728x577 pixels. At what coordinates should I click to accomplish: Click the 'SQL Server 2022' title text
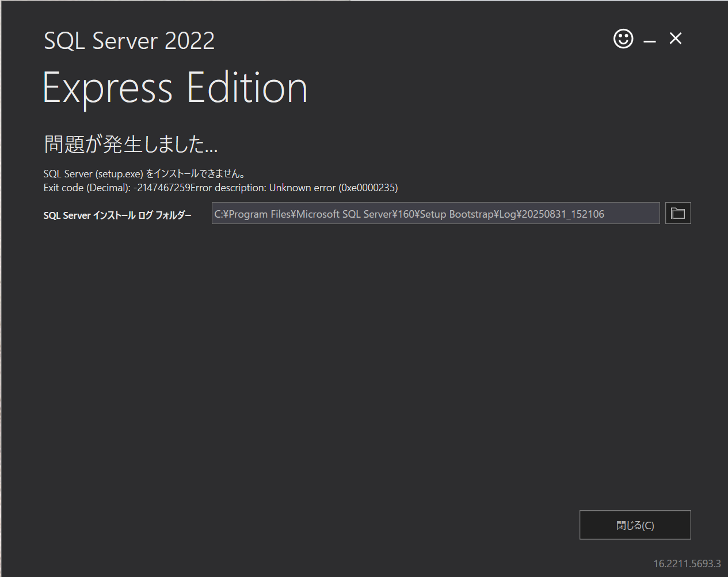click(129, 40)
